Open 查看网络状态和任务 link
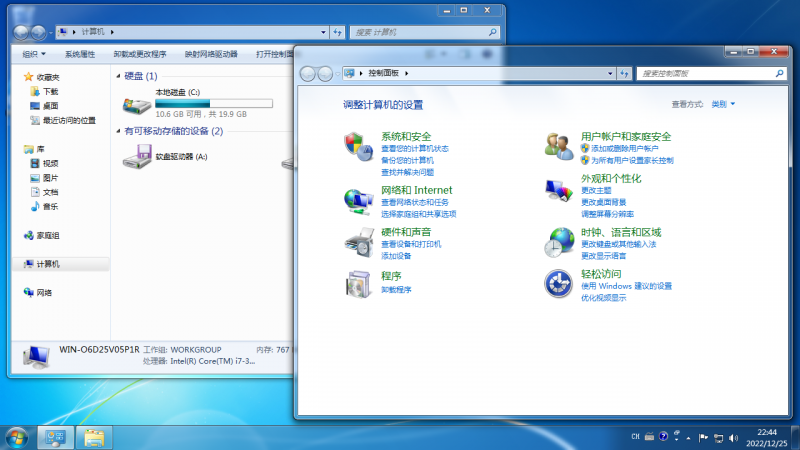The width and height of the screenshot is (800, 450). pyautogui.click(x=415, y=202)
